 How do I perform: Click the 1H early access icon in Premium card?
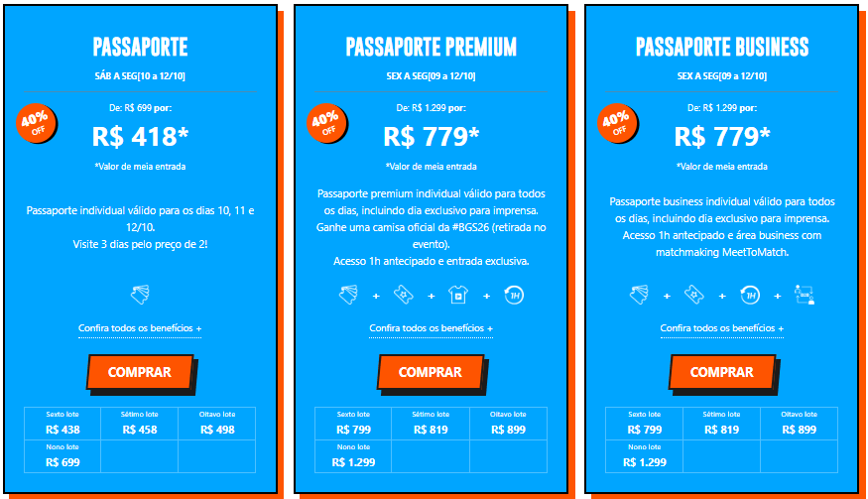coord(514,295)
